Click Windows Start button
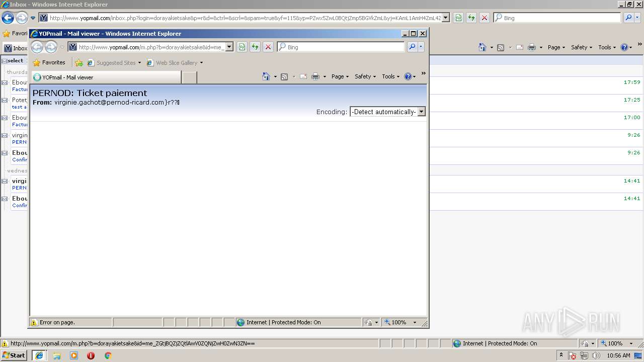 14,355
